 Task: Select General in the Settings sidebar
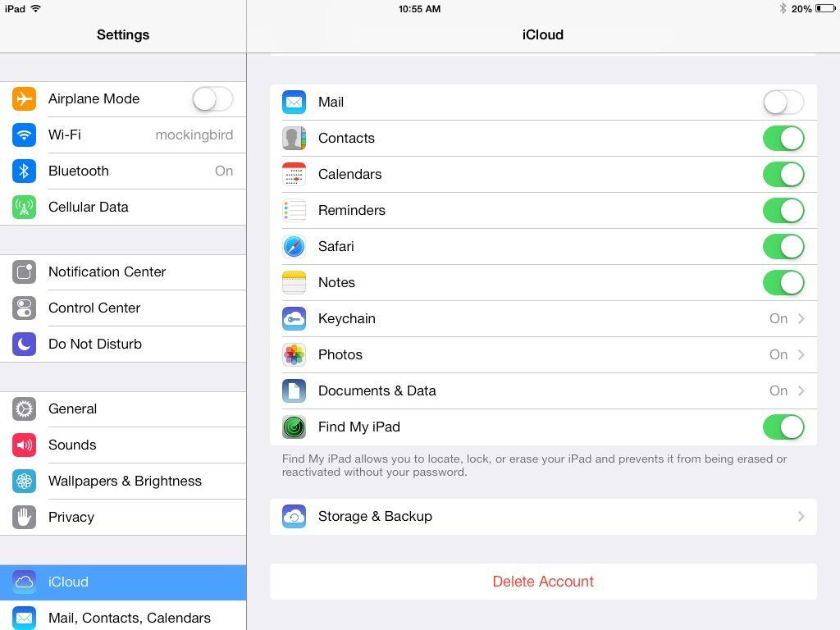coord(72,409)
